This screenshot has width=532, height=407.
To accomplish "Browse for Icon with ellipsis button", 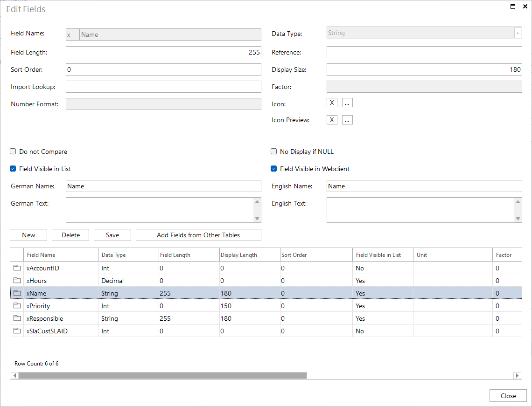I will click(347, 103).
